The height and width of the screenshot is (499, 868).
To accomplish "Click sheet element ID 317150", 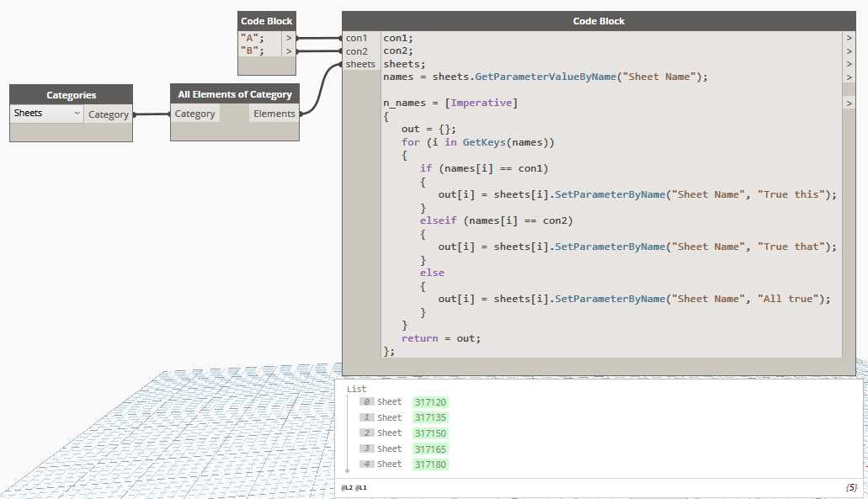I will 430,433.
